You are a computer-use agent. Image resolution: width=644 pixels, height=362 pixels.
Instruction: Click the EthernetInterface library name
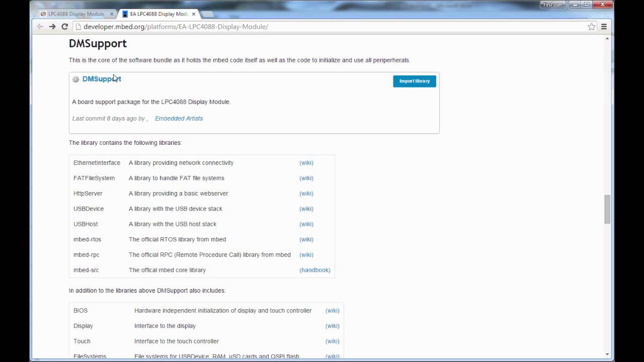pyautogui.click(x=97, y=163)
